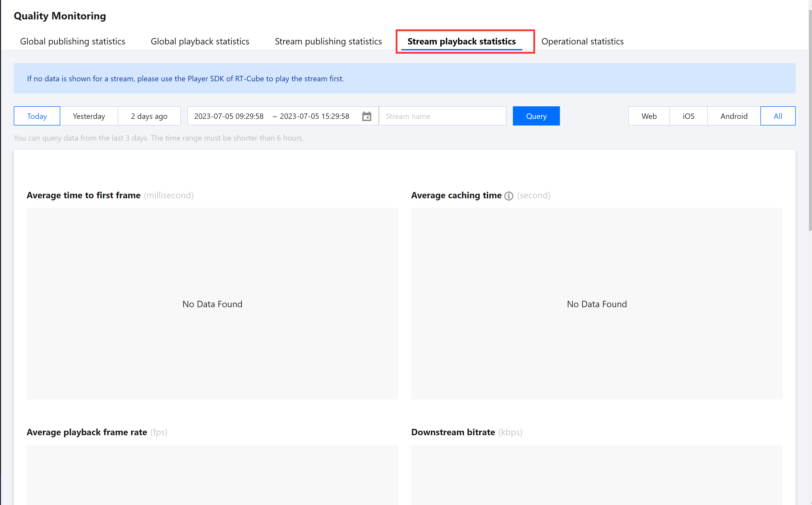Viewport: 812px width, 505px height.
Task: Filter by Web platform
Action: coord(649,116)
